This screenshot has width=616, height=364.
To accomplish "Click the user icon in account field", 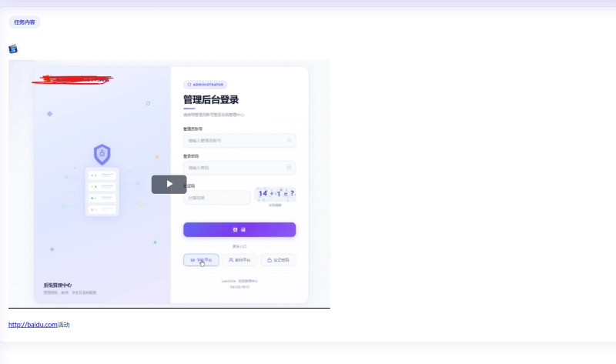I will pos(289,140).
